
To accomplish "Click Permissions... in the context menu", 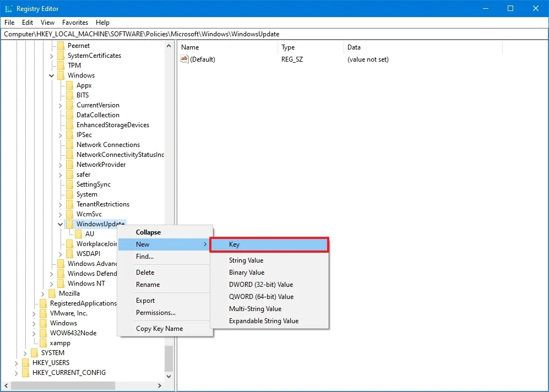I will [x=165, y=313].
